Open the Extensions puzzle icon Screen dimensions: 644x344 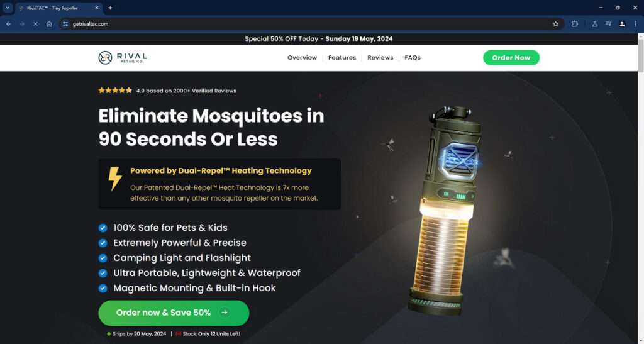(575, 25)
